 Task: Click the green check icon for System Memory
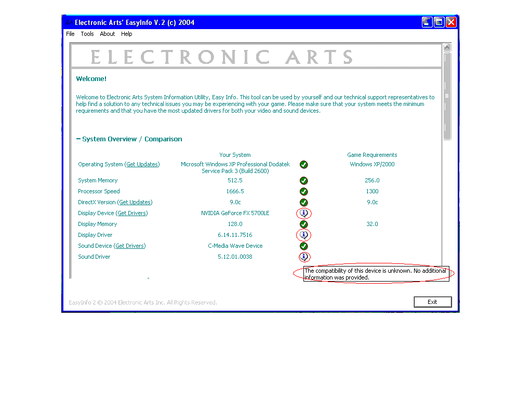pyautogui.click(x=304, y=181)
